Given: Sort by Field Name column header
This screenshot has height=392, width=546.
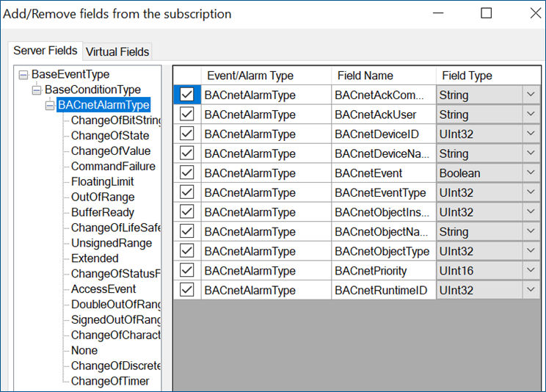Looking at the screenshot, I should [365, 76].
